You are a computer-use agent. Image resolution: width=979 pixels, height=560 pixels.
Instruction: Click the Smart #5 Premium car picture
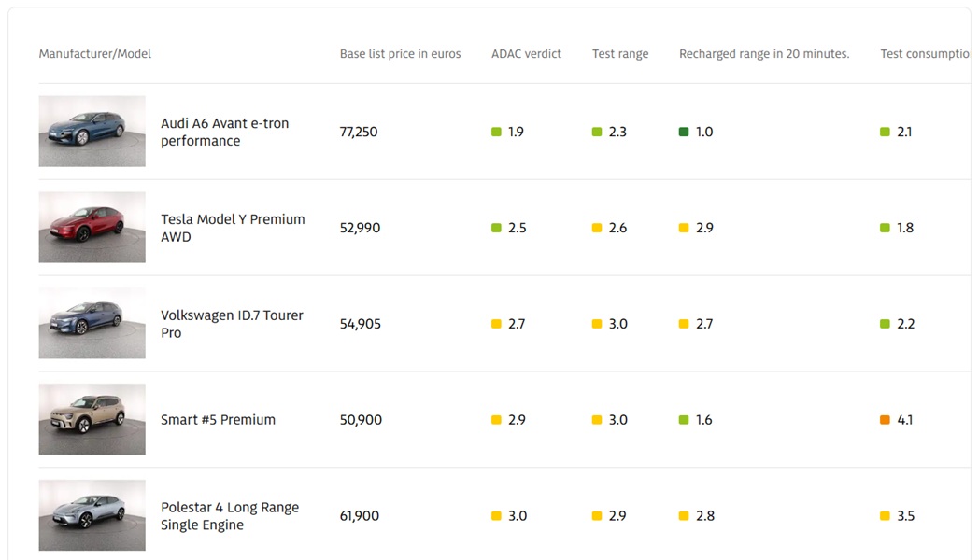pos(92,419)
